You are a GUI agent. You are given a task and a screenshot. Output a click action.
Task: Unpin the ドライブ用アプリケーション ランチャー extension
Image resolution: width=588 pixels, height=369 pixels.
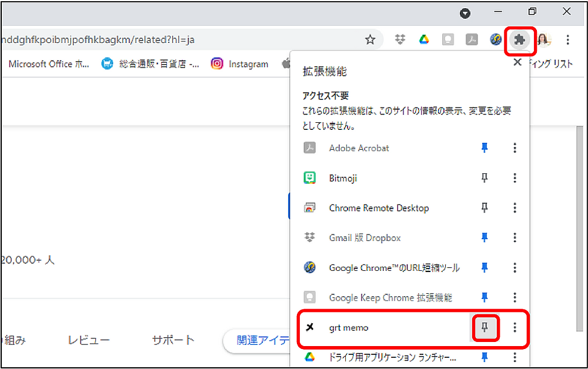pos(485,357)
